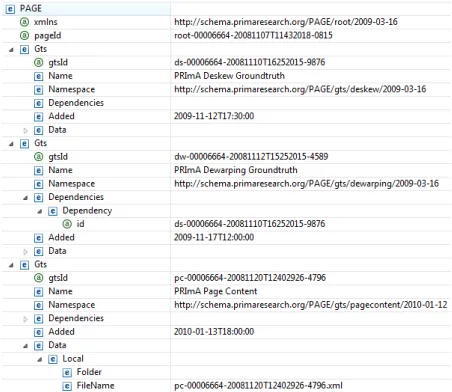Click element icon for Added 2010-01-13T18:00:00
This screenshot has width=452, height=392.
[x=39, y=332]
